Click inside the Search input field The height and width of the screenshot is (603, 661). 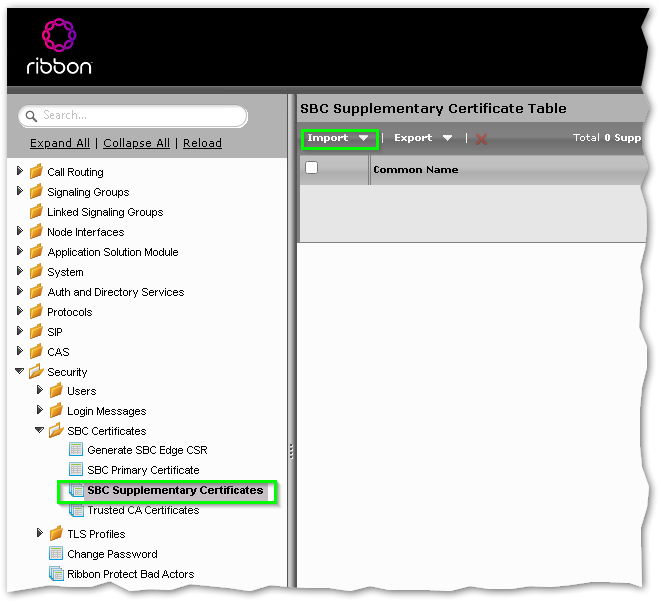133,116
